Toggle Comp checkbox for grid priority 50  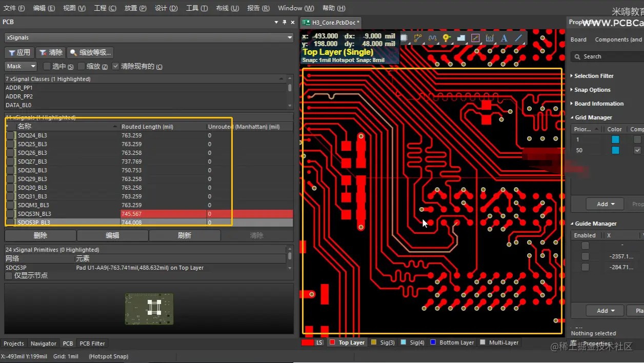point(637,150)
